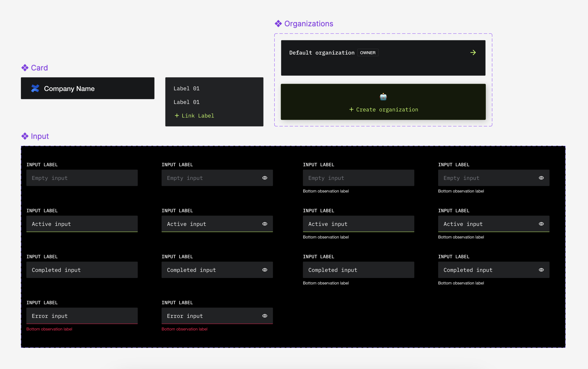The image size is (588, 369).
Task: Click the Company Name logo icon
Action: pos(35,88)
